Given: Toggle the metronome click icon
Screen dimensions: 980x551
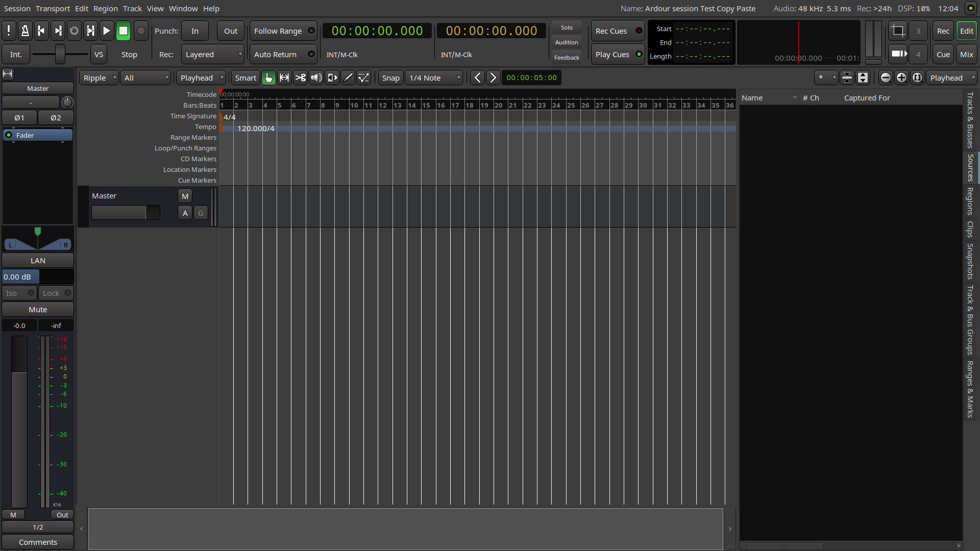Looking at the screenshot, I should click(24, 31).
